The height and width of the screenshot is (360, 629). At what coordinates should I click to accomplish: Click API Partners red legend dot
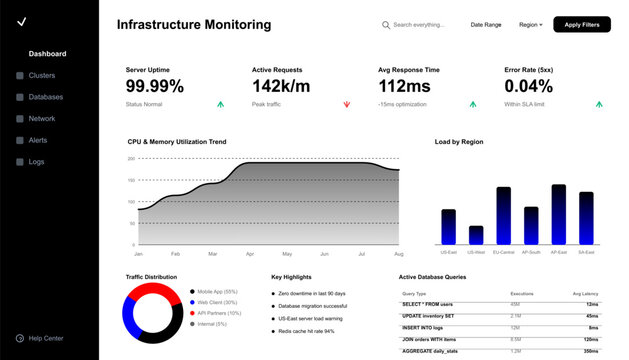pyautogui.click(x=192, y=313)
